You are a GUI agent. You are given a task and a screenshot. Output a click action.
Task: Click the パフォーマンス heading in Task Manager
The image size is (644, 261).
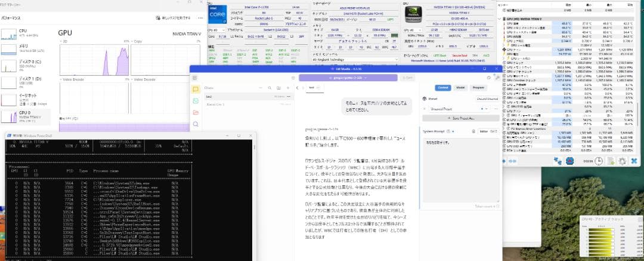11,18
